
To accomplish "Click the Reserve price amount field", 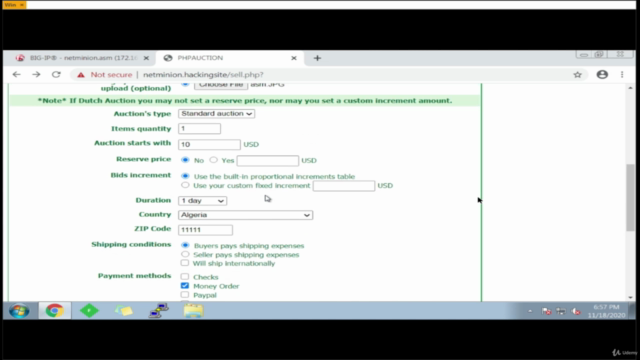I will click(268, 160).
